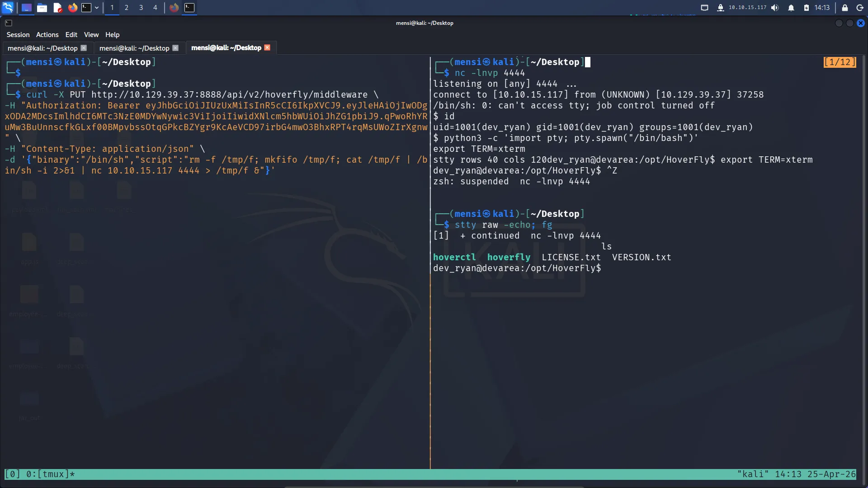Click the tmux [1/12] scroll position indicator
Viewport: 868px width, 488px height.
(840, 62)
